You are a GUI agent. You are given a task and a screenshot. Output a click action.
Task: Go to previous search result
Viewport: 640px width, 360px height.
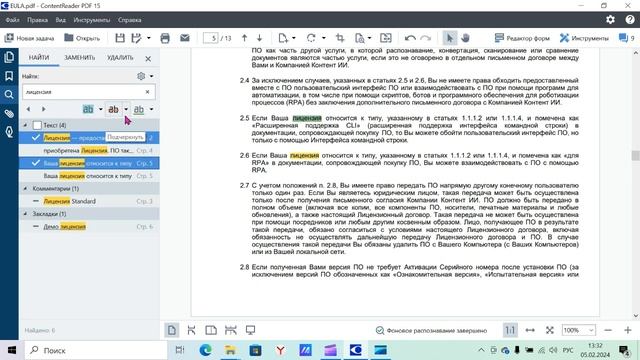(x=28, y=109)
